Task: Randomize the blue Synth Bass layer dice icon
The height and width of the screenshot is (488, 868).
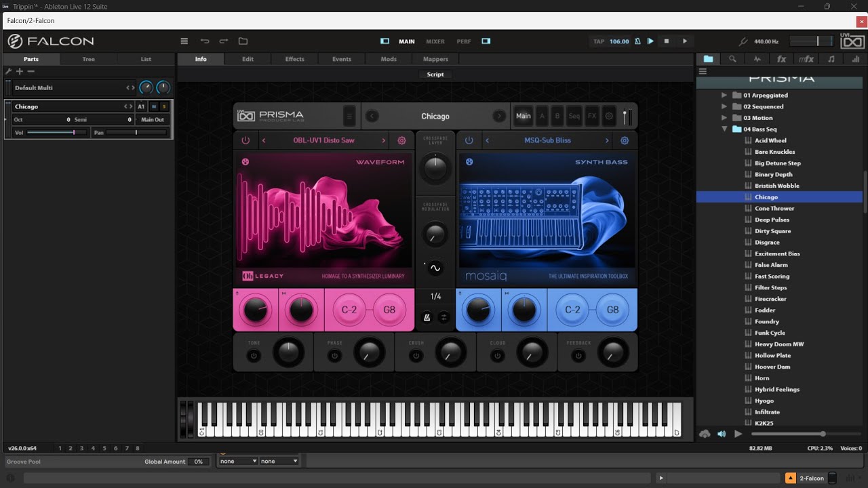Action: pos(469,161)
